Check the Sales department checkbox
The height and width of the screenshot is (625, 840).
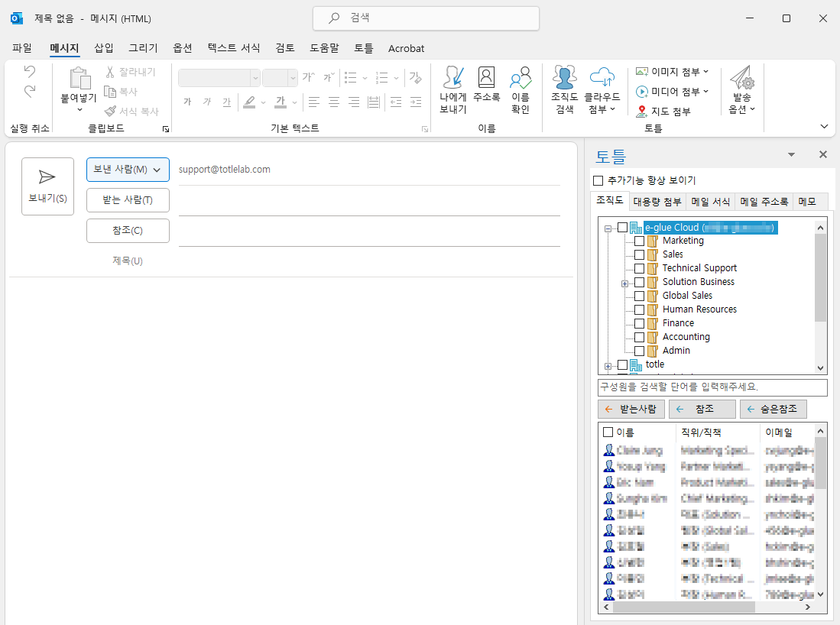(x=639, y=254)
